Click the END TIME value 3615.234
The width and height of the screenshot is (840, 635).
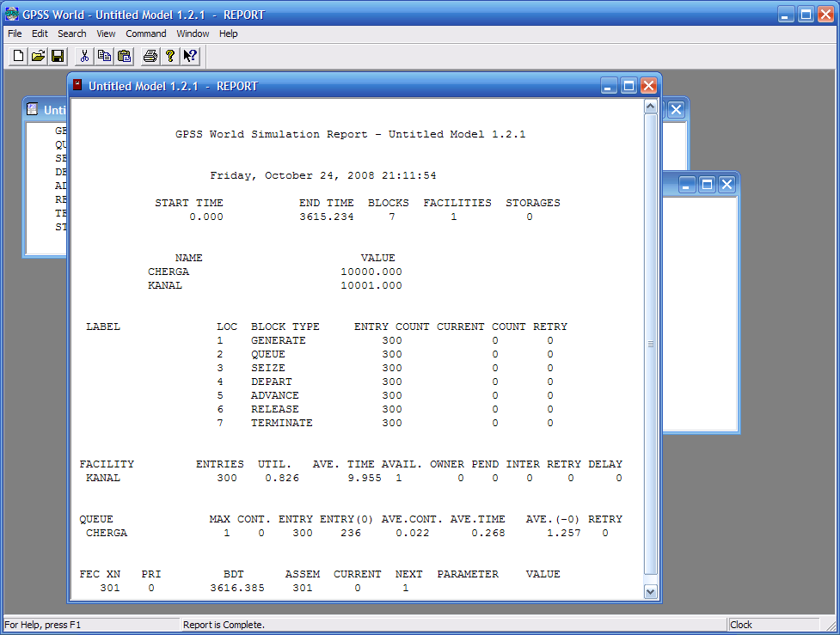point(326,217)
